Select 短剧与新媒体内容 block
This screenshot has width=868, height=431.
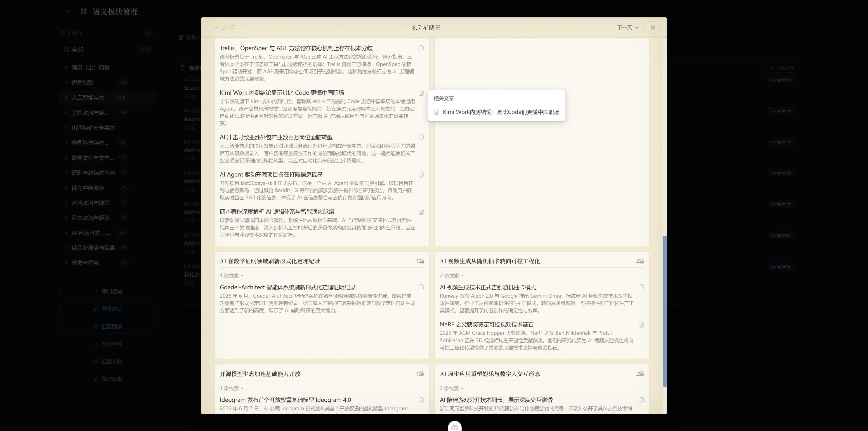coord(108,172)
